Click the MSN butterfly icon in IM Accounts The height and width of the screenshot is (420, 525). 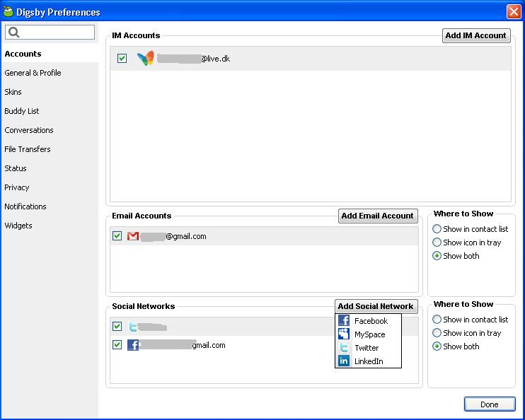(x=146, y=59)
